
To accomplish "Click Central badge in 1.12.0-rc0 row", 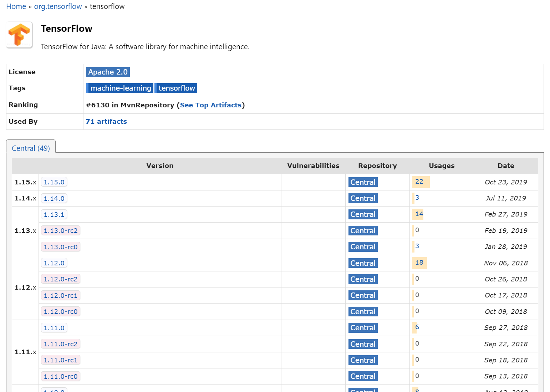I will click(363, 312).
